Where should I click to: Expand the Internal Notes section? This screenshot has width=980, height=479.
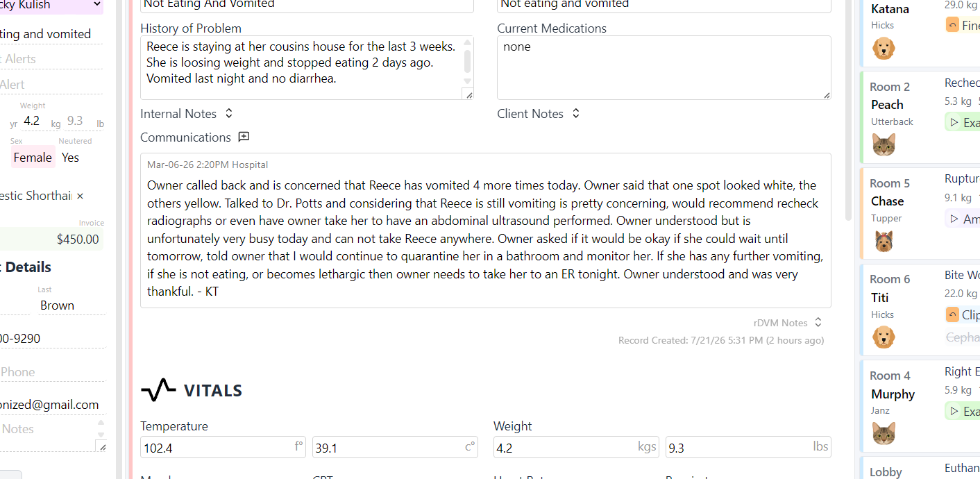pyautogui.click(x=229, y=113)
